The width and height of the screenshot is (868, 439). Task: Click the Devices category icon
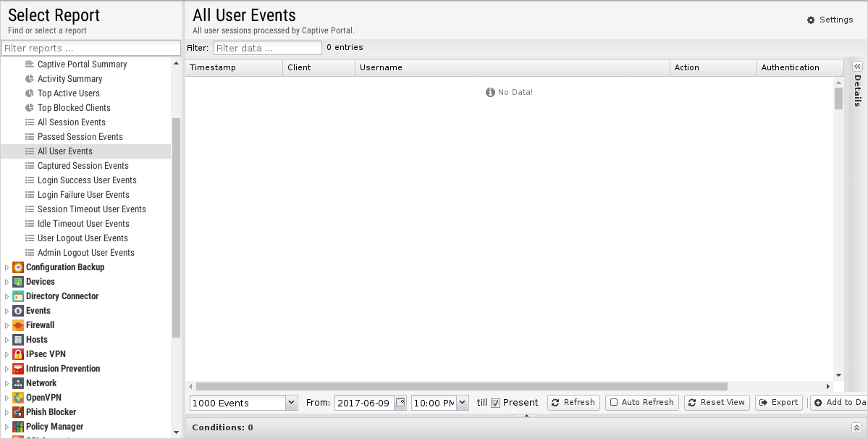click(18, 282)
